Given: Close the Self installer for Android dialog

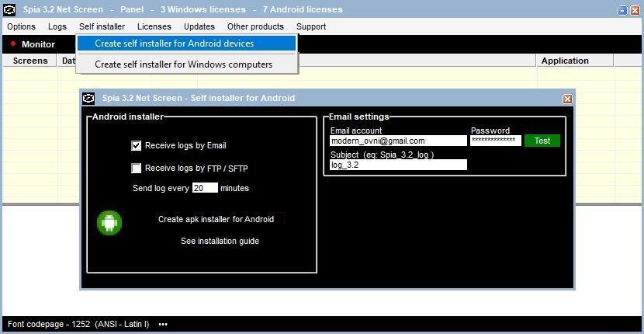Looking at the screenshot, I should [567, 99].
